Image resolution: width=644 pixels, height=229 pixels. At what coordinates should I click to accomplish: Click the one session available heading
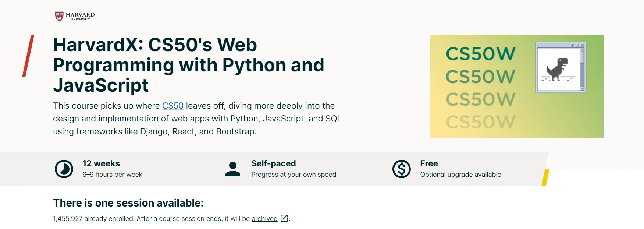(x=128, y=203)
